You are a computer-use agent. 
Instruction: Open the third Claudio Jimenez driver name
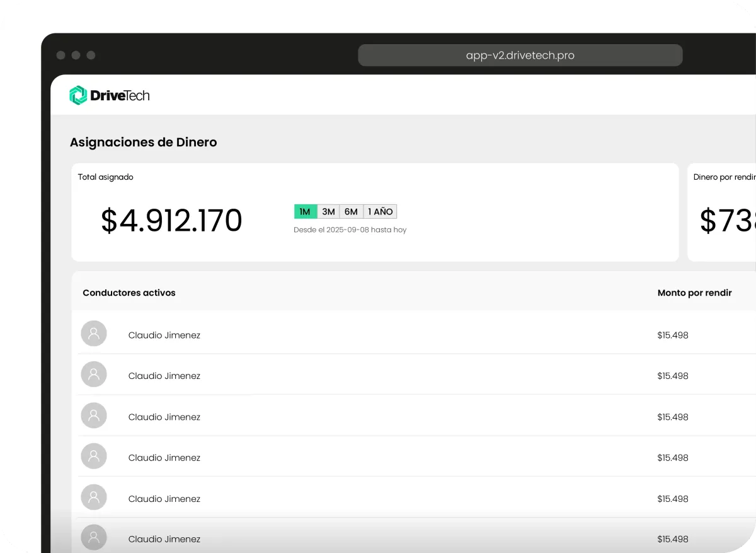(164, 417)
